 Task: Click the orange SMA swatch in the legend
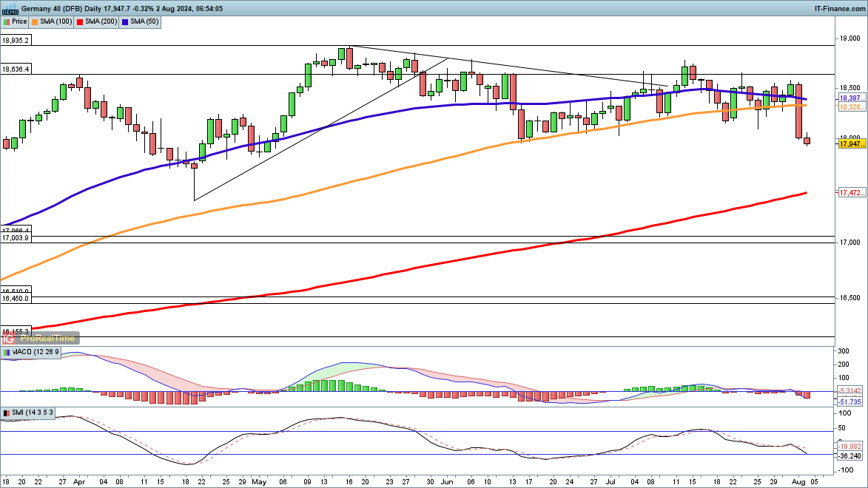pos(34,21)
